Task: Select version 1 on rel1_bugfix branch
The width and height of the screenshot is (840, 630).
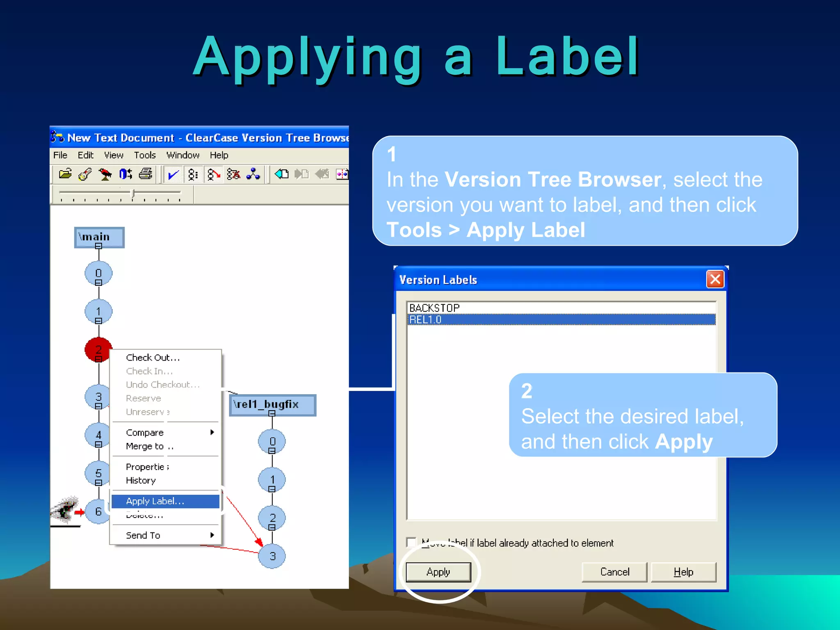Action: pos(272,479)
